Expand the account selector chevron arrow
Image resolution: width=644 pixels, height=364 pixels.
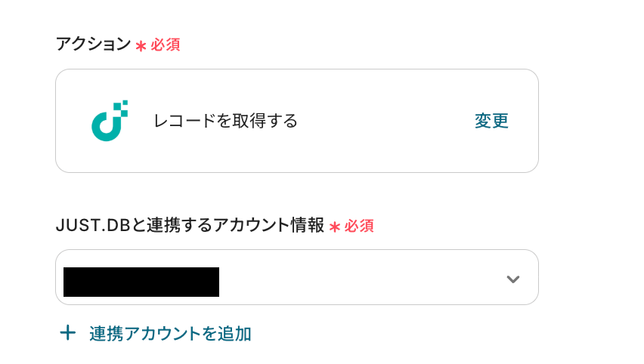click(x=513, y=279)
